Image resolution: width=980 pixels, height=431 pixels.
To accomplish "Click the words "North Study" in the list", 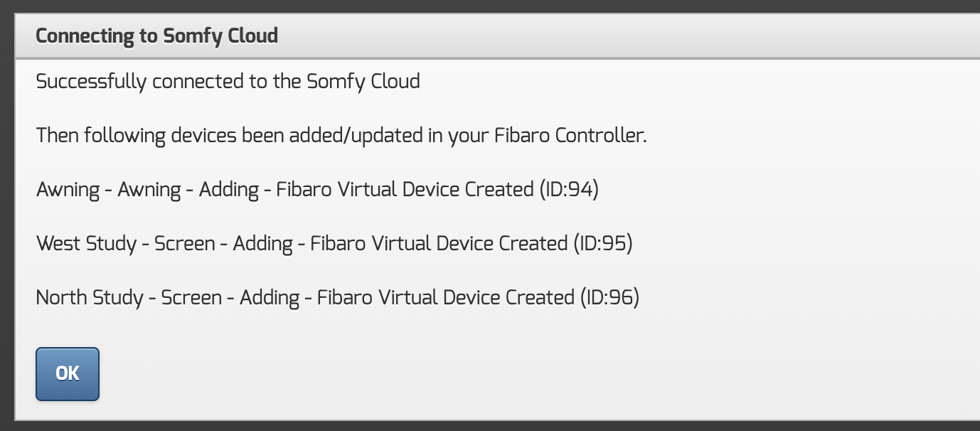I will pos(90,297).
